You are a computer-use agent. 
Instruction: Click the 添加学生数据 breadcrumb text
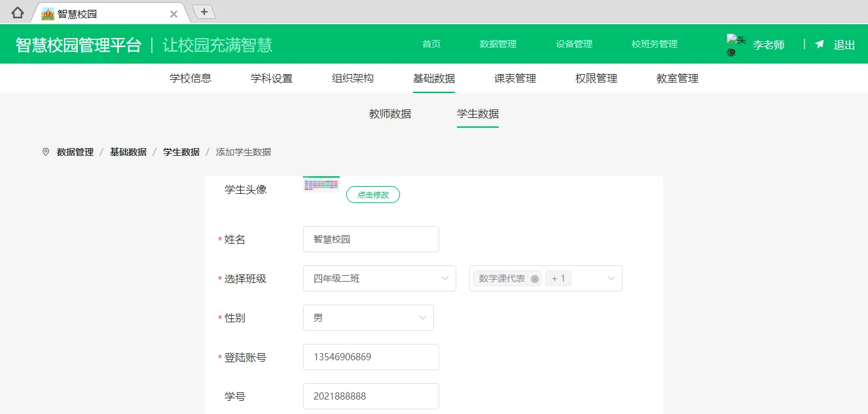[244, 152]
